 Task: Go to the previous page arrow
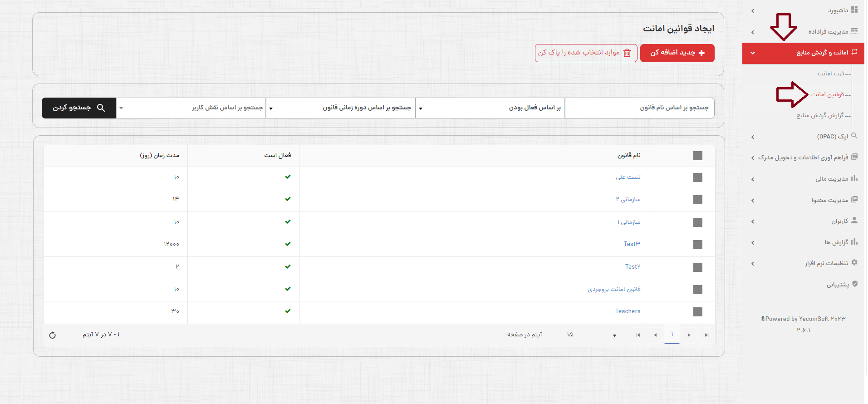pyautogui.click(x=655, y=335)
